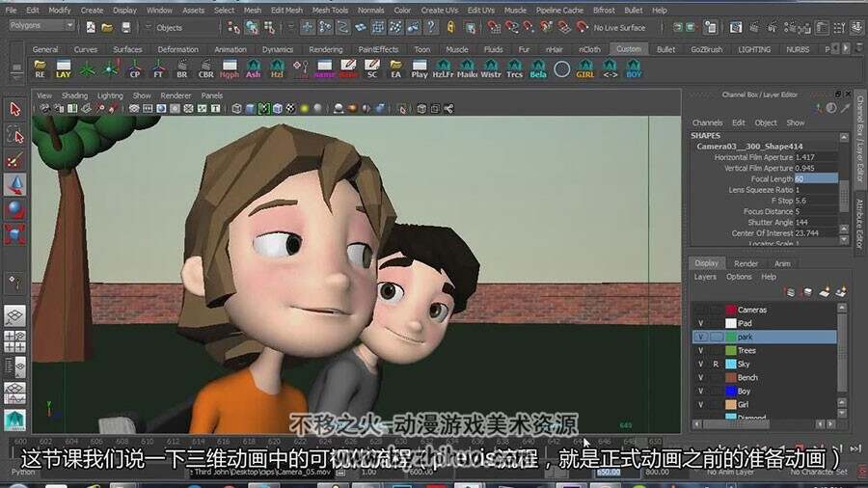The width and height of the screenshot is (868, 488).
Task: Open the Render layer tab
Action: [x=746, y=263]
